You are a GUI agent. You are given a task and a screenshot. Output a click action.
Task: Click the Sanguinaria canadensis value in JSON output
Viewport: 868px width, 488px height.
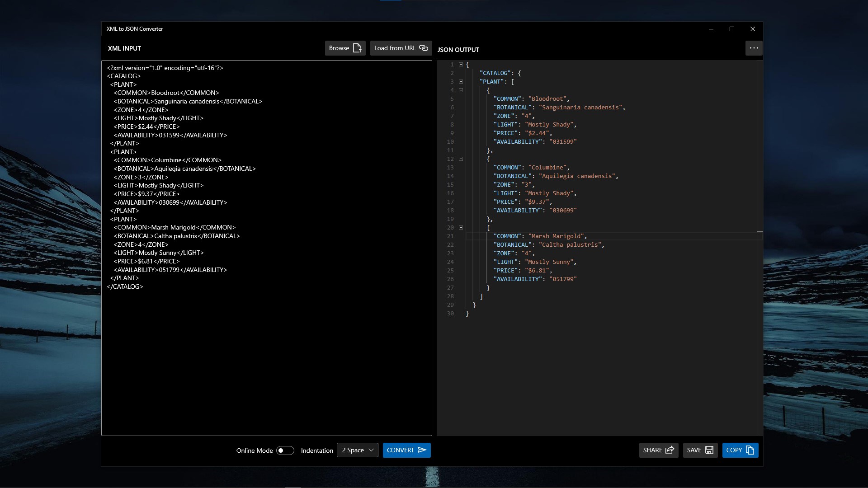coord(581,108)
